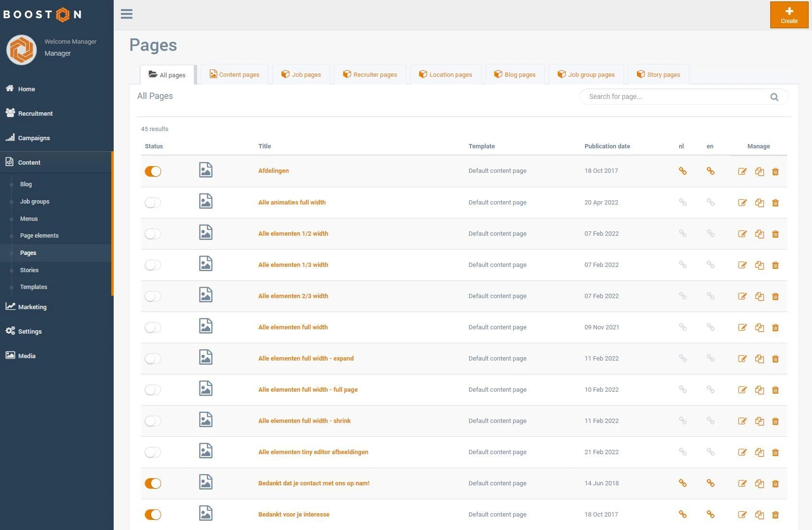Switch to the Job pages tab
Screen dimensions: 812x530
[x=301, y=75]
